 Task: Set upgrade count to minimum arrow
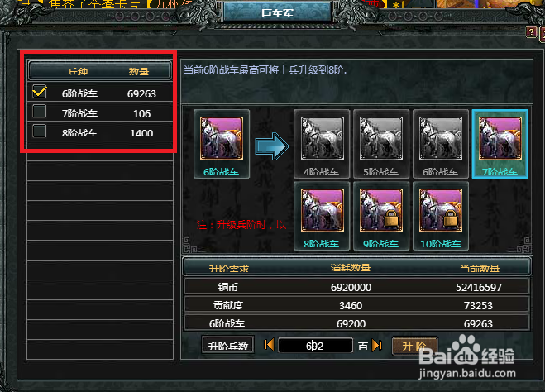[x=269, y=345]
